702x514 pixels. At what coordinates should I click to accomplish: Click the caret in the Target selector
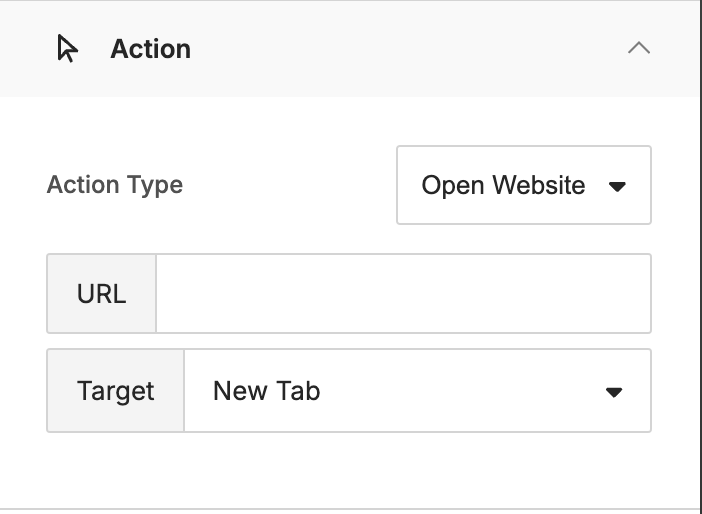coord(614,393)
